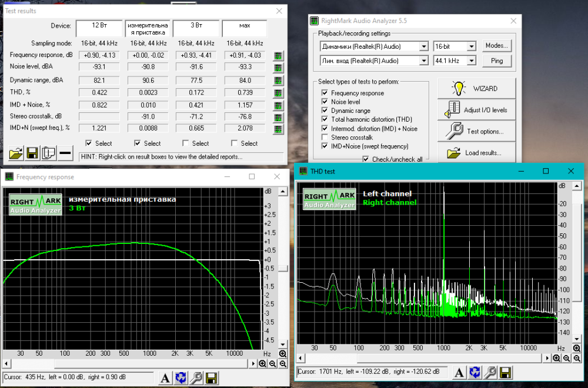Click the text 'A' icon in Frequency response window
The height and width of the screenshot is (388, 588).
[165, 379]
